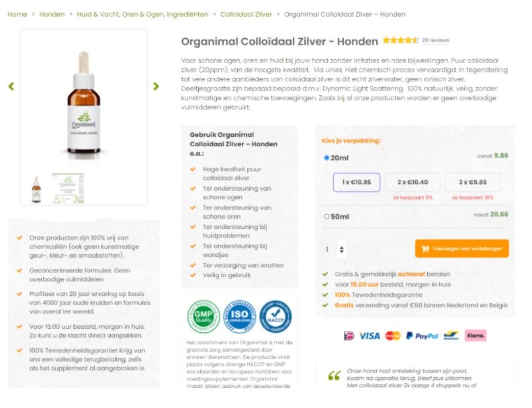This screenshot has height=408, width=532.
Task: Go to Colloïdaal Zilver breadcrumb
Action: [x=246, y=14]
